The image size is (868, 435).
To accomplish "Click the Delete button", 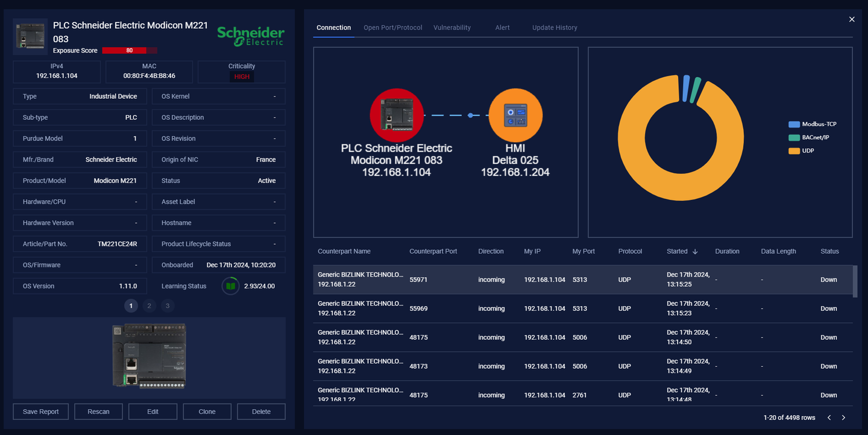I will [261, 412].
